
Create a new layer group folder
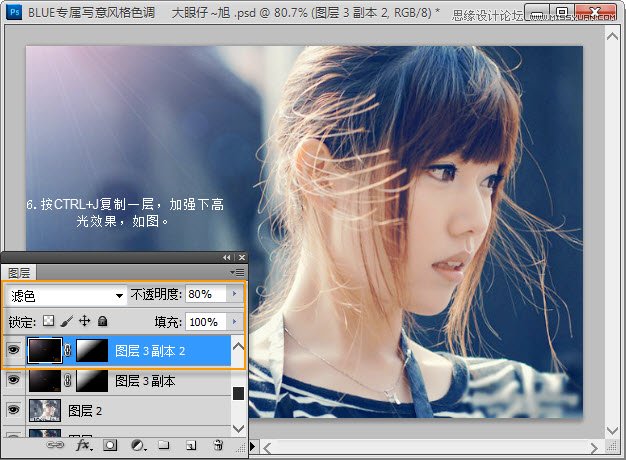pyautogui.click(x=163, y=444)
